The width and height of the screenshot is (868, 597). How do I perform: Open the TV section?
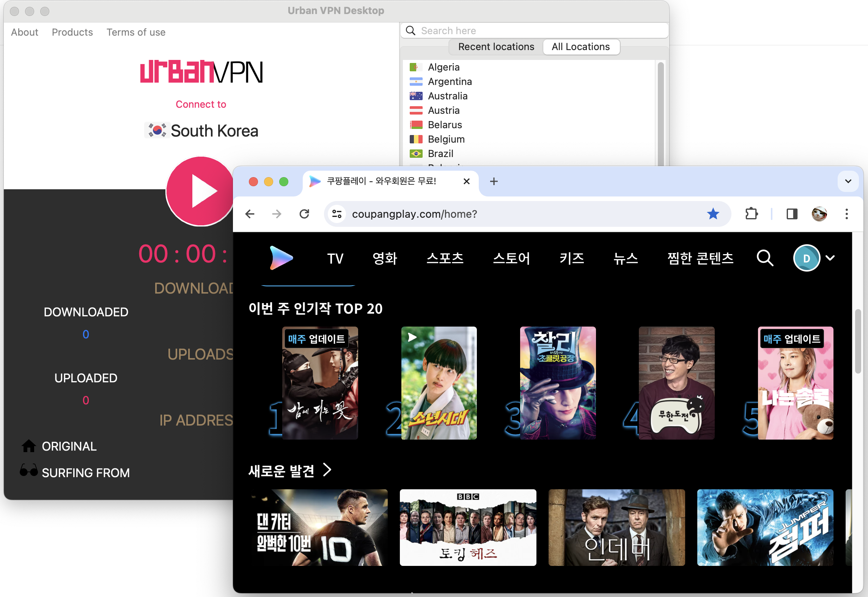[x=335, y=258]
